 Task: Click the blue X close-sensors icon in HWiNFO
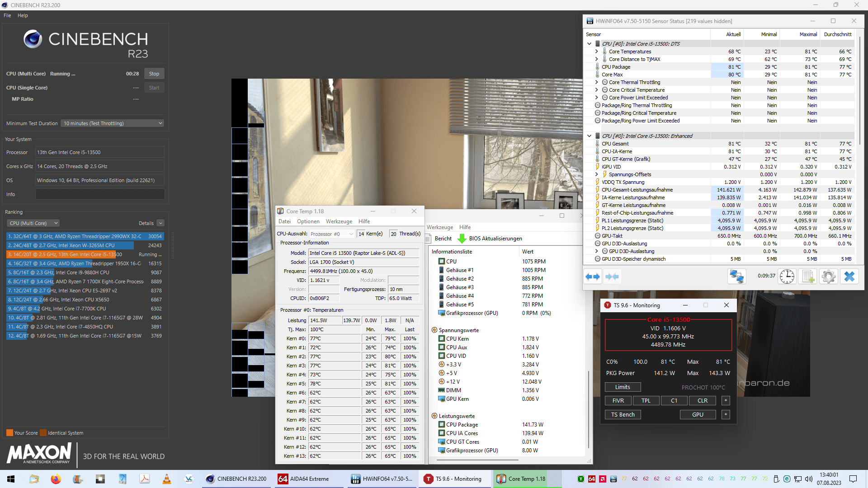click(x=849, y=277)
